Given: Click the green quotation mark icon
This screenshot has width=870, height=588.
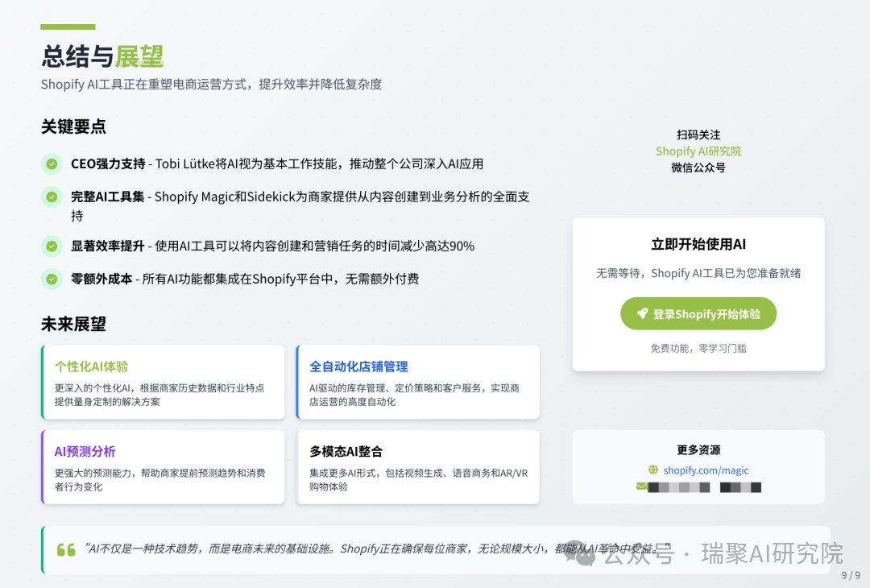Looking at the screenshot, I should [x=66, y=549].
